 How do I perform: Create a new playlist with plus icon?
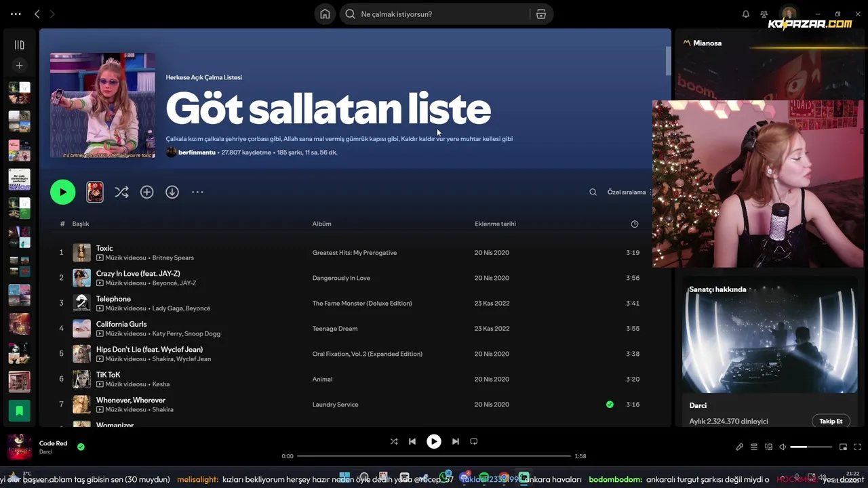19,66
